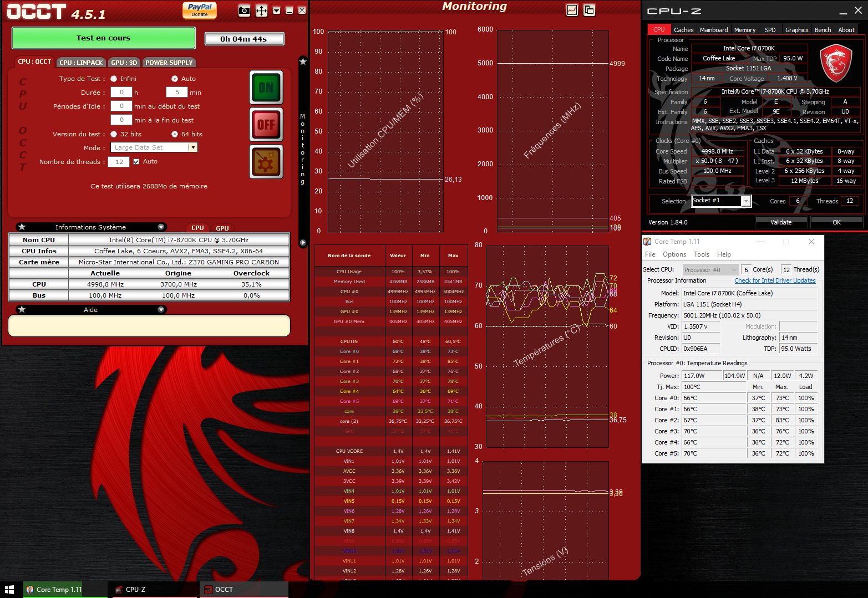Select the GPU system info tab
The width and height of the screenshot is (868, 598).
(x=222, y=228)
